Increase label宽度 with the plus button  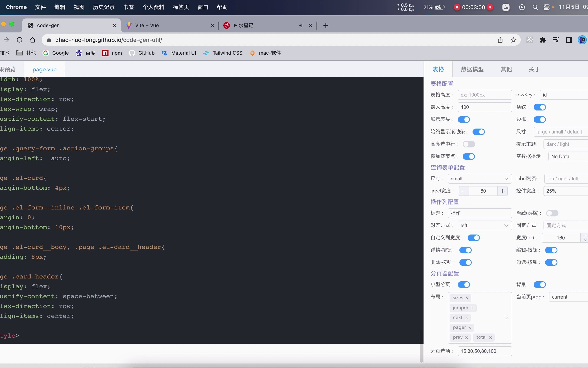point(502,191)
